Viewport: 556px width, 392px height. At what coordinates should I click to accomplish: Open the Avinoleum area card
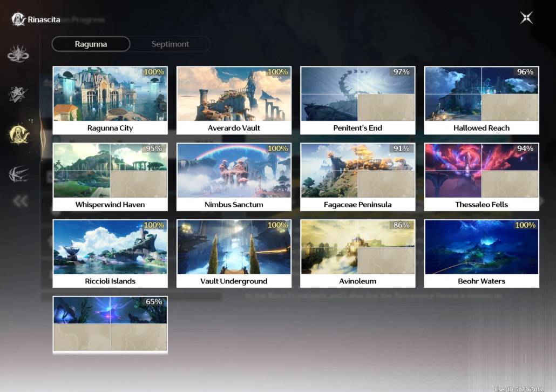pos(358,254)
